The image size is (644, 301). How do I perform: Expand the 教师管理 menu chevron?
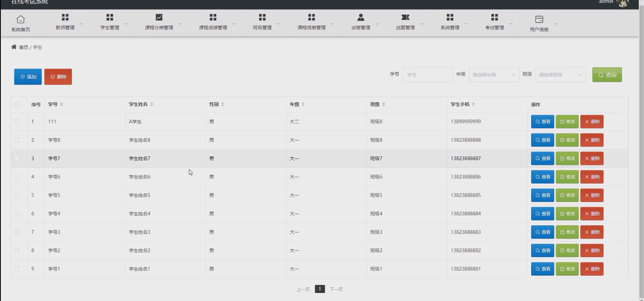pos(81,24)
